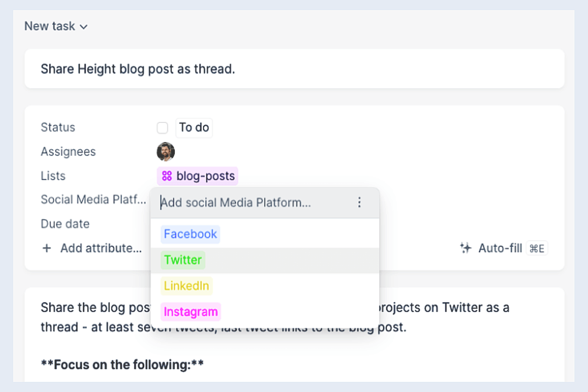The image size is (588, 392).
Task: Open the To do status selector
Action: tap(194, 127)
